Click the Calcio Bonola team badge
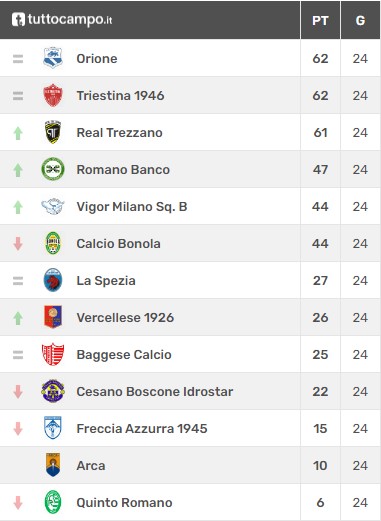 (53, 243)
